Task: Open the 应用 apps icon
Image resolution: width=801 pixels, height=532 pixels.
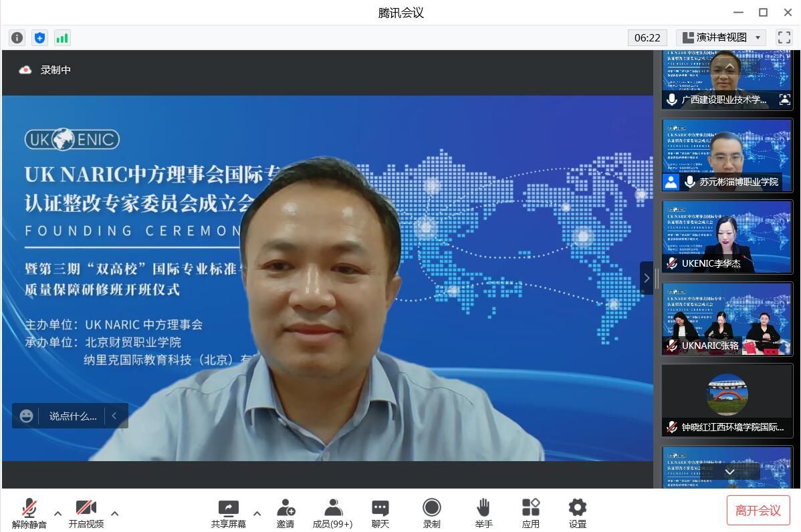Action: 531,513
